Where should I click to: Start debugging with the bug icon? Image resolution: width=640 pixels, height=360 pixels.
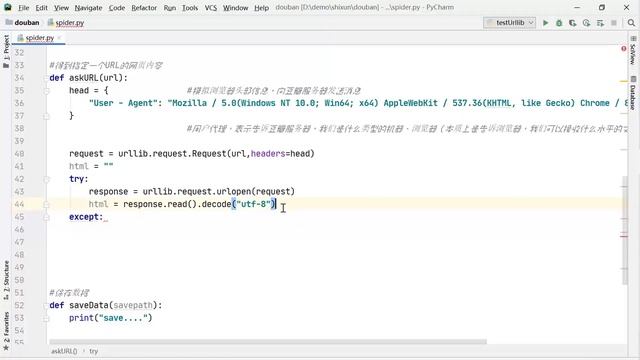pyautogui.click(x=559, y=23)
